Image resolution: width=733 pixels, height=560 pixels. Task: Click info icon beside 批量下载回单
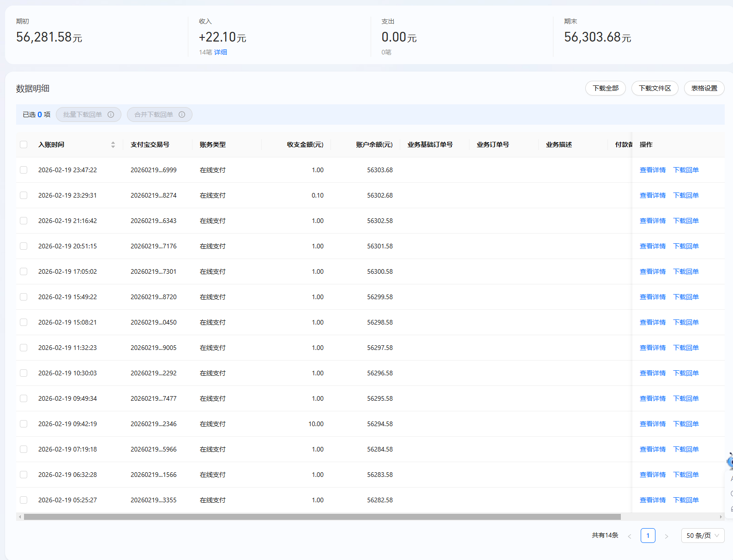coord(111,114)
